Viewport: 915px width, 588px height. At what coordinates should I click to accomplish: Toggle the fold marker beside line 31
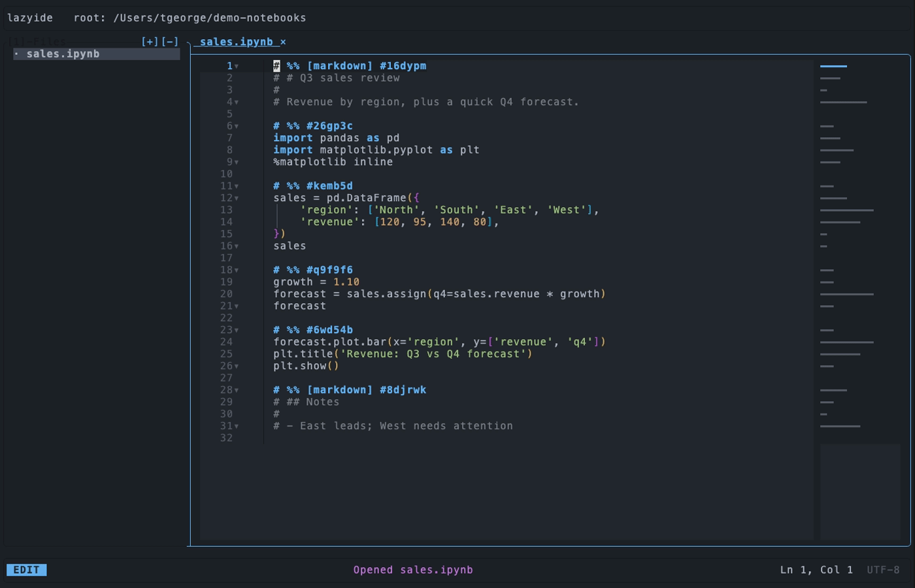[x=237, y=426]
